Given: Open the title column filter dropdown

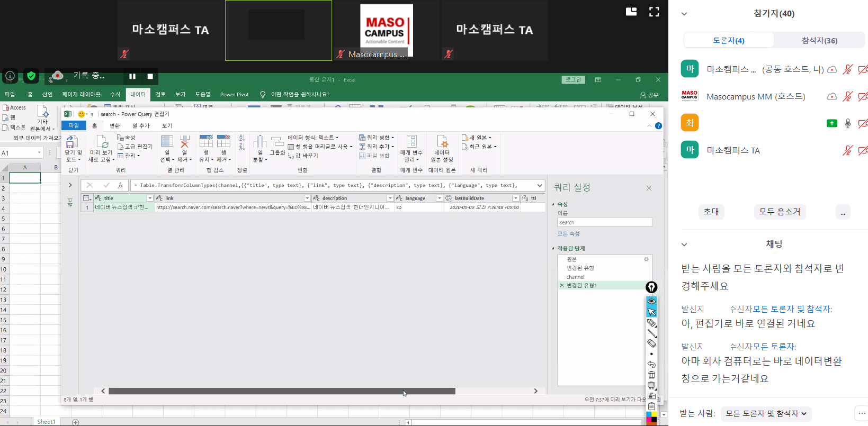Looking at the screenshot, I should pos(150,198).
